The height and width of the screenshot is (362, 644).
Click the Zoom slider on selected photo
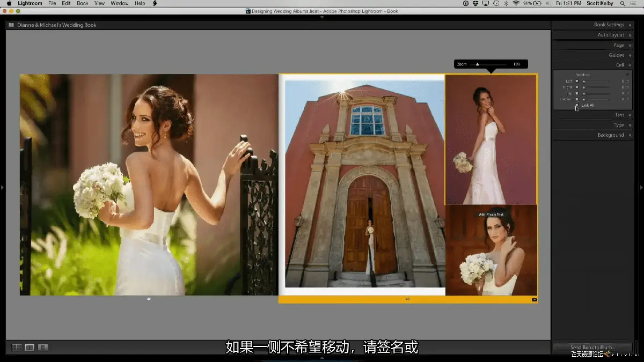coord(488,64)
